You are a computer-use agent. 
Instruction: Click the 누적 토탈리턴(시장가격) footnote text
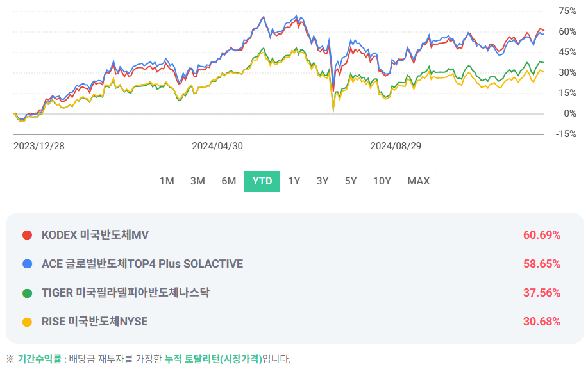click(x=213, y=359)
